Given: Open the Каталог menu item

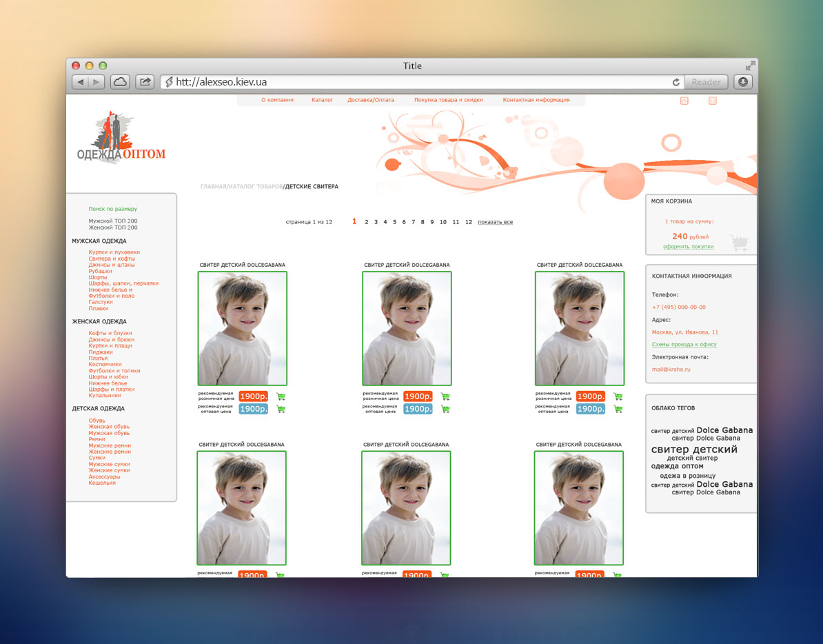Looking at the screenshot, I should [323, 100].
